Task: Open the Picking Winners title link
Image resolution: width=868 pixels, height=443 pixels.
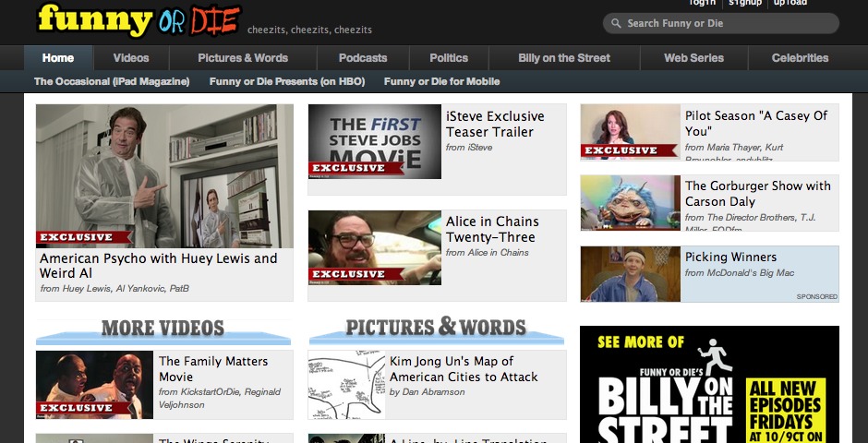Action: (x=730, y=257)
